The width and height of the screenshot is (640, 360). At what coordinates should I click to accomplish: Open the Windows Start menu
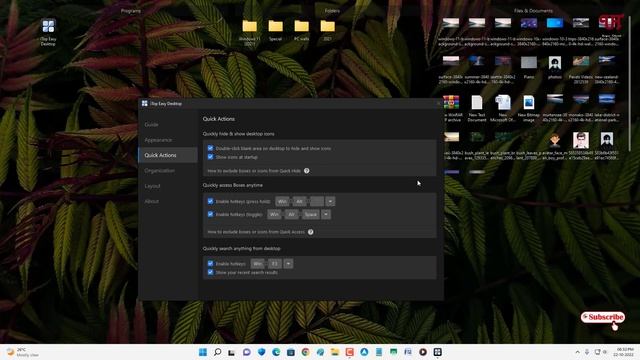(203, 352)
